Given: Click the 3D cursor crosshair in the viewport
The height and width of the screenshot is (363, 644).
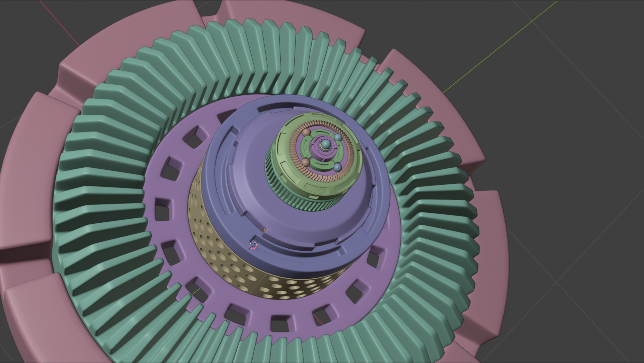Looking at the screenshot, I should pyautogui.click(x=253, y=245).
